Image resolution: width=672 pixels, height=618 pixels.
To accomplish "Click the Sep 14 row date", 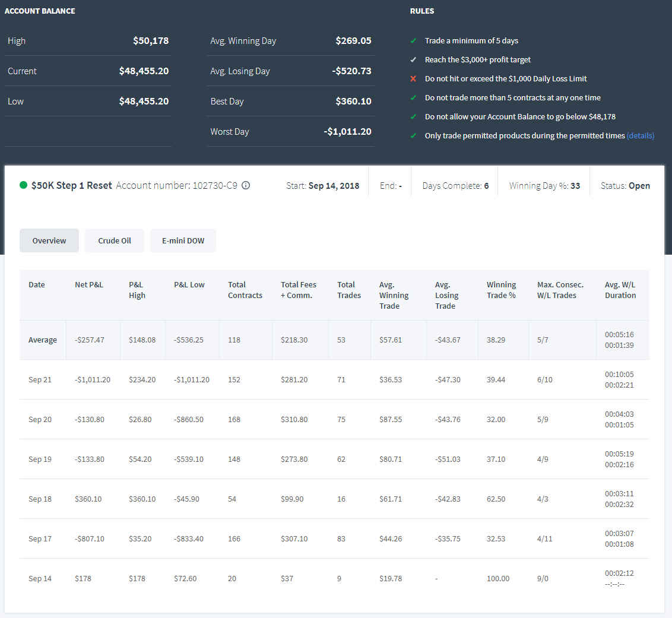I will (x=40, y=579).
